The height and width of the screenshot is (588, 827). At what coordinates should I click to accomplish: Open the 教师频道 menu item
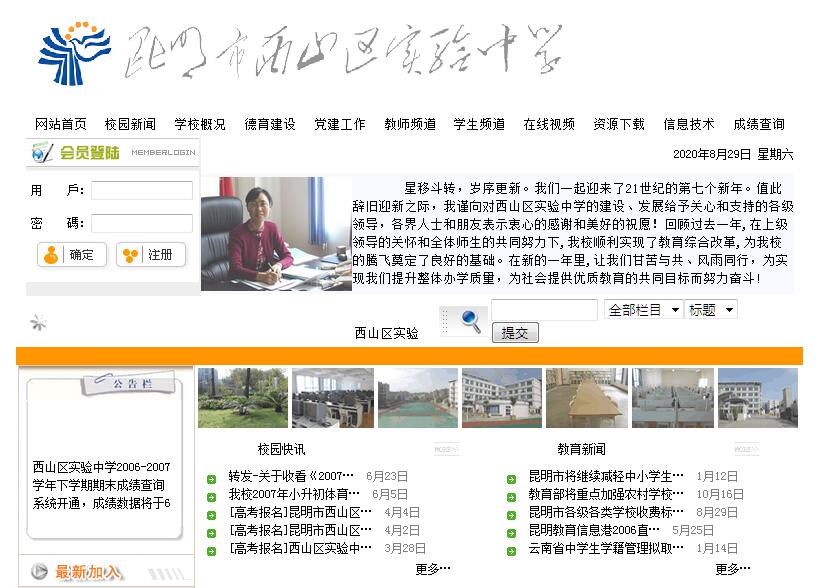pos(410,124)
